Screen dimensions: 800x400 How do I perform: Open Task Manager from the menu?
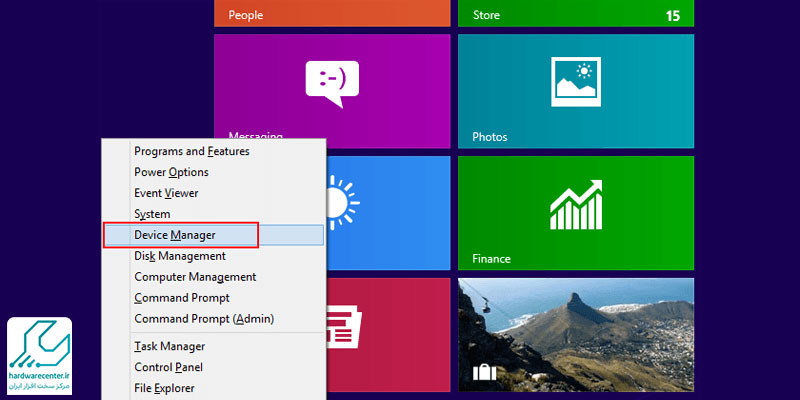(x=169, y=346)
